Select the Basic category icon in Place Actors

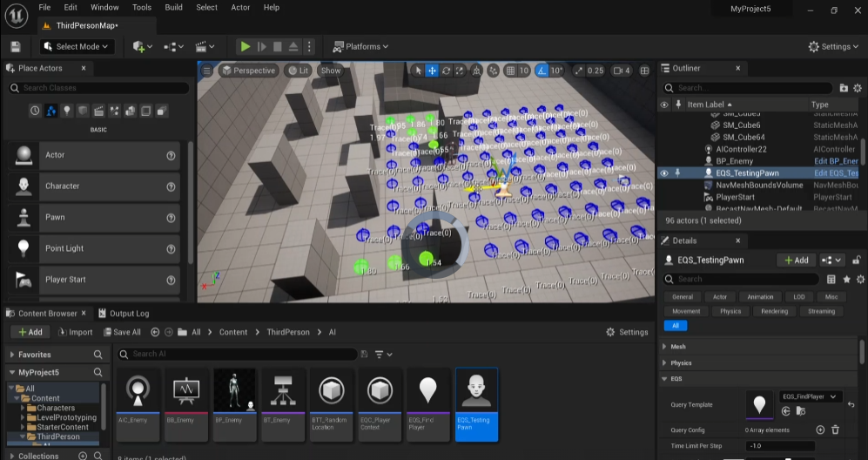click(x=50, y=111)
